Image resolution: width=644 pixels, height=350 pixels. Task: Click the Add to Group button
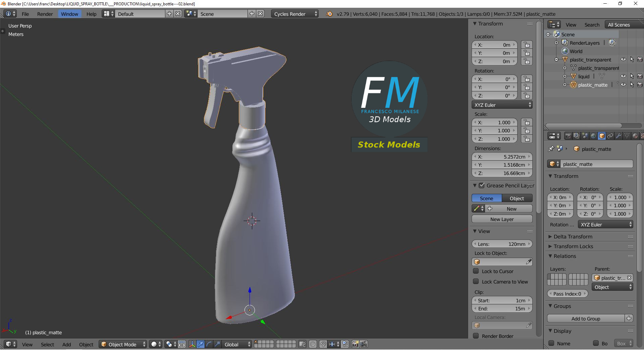[x=586, y=318]
